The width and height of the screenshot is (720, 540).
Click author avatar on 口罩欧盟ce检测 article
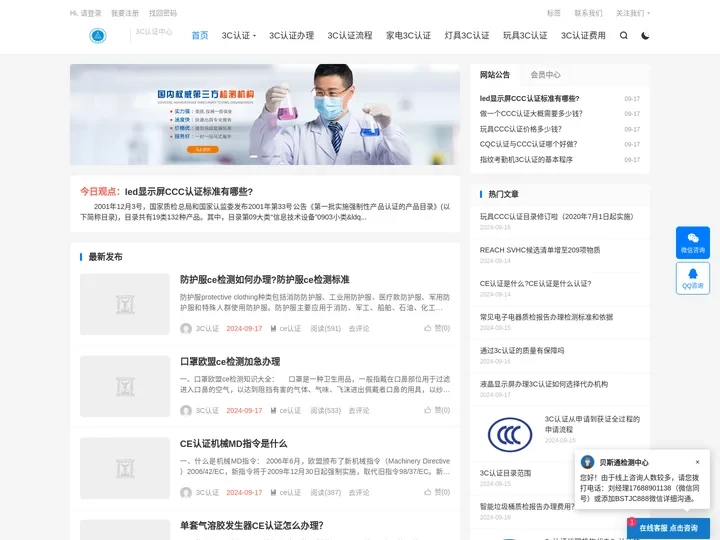(x=186, y=410)
